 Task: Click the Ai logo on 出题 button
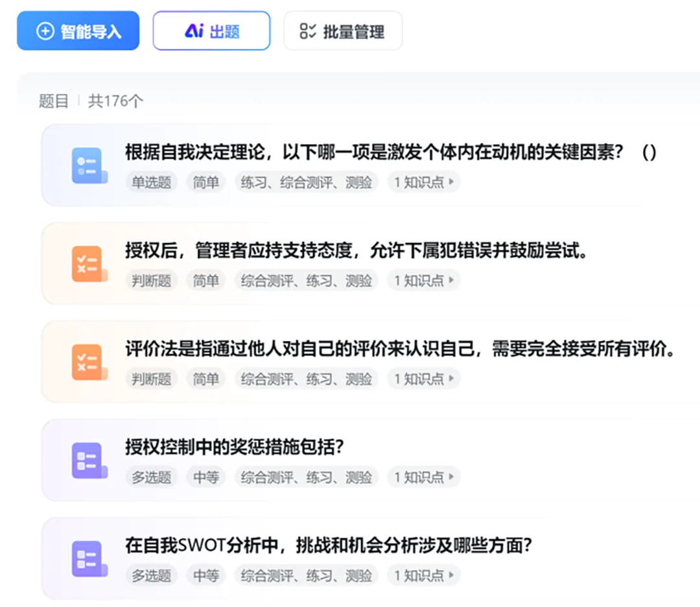click(194, 31)
